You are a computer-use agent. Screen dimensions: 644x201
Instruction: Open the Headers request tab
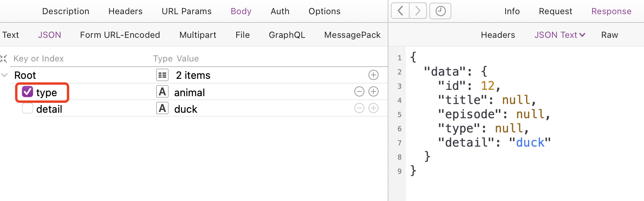click(x=125, y=11)
